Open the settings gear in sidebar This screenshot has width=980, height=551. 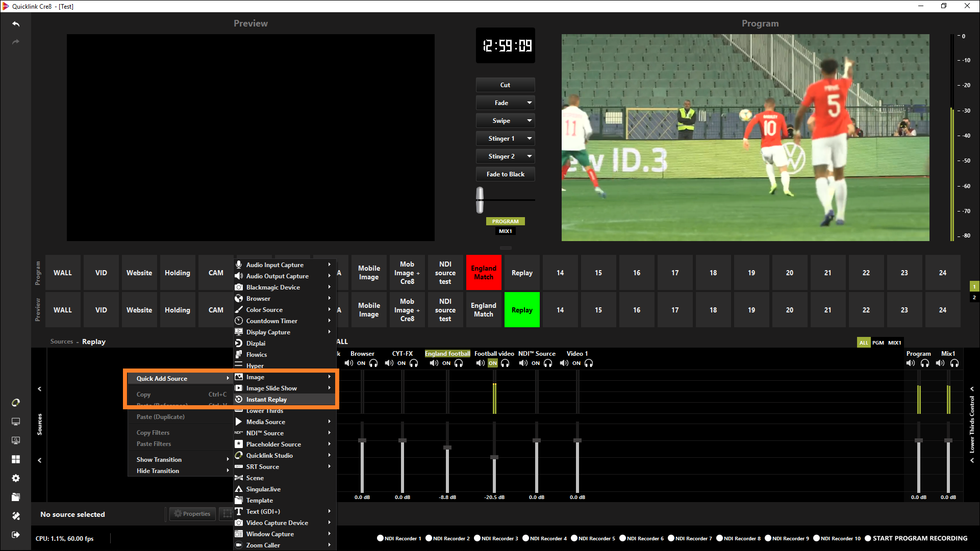(x=16, y=478)
